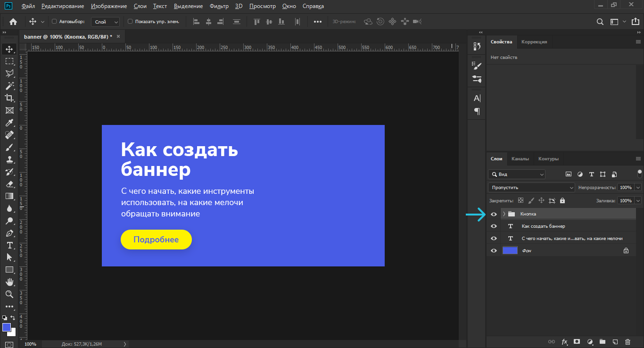The width and height of the screenshot is (644, 348).
Task: Select the Magic Wand tool
Action: [9, 86]
